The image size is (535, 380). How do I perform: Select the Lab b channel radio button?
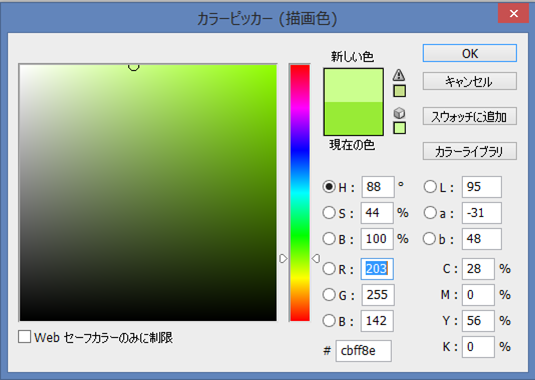(429, 238)
